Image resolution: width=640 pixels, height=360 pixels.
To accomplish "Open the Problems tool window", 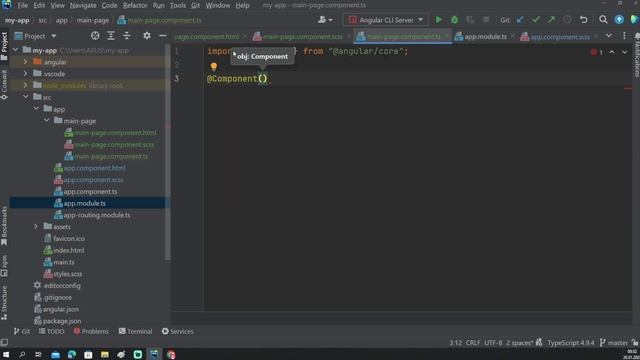I will pyautogui.click(x=91, y=331).
